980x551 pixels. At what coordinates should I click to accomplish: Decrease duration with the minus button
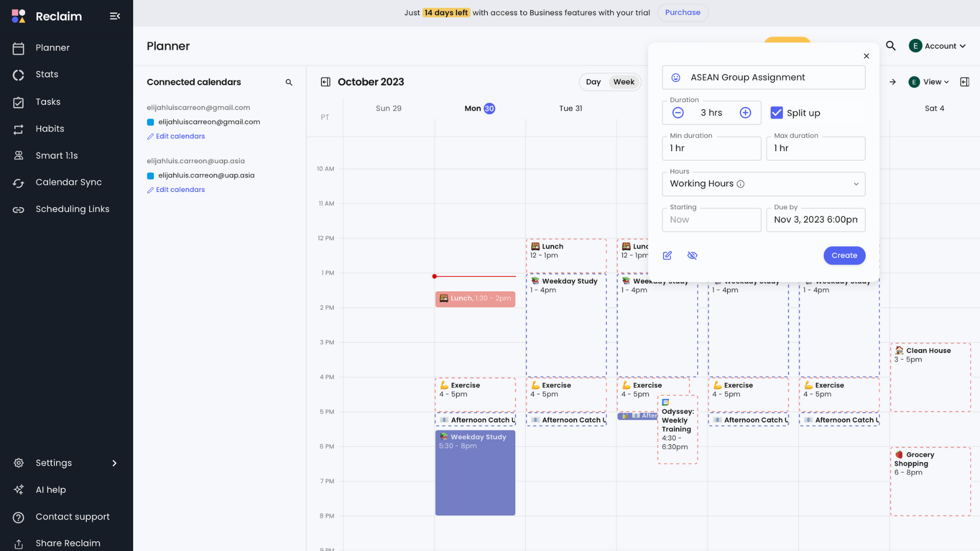[x=678, y=113]
